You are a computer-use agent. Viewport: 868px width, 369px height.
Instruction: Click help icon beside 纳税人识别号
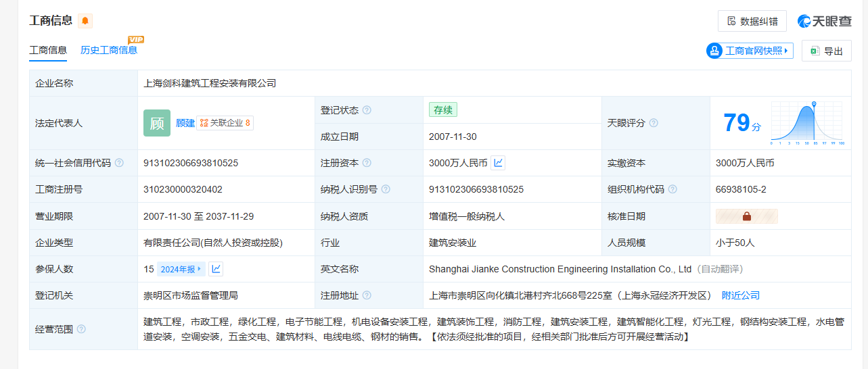pos(386,189)
